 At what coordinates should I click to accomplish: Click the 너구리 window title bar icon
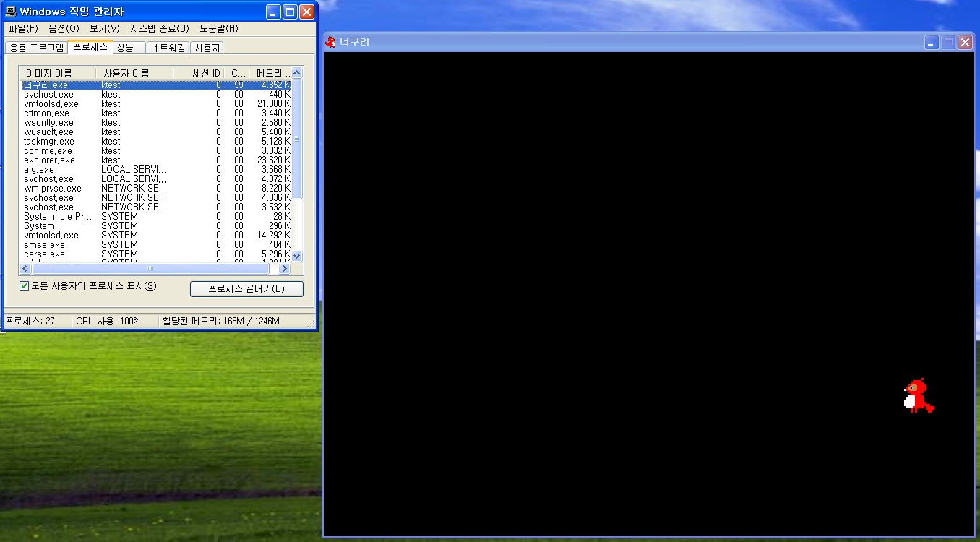pyautogui.click(x=331, y=42)
